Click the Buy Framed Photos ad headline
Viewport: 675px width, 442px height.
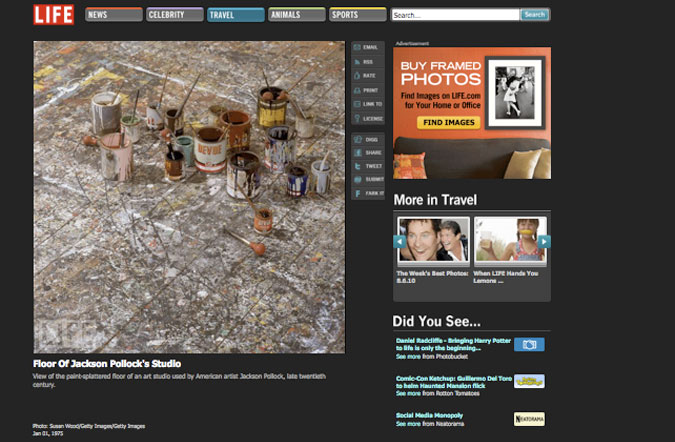(441, 73)
